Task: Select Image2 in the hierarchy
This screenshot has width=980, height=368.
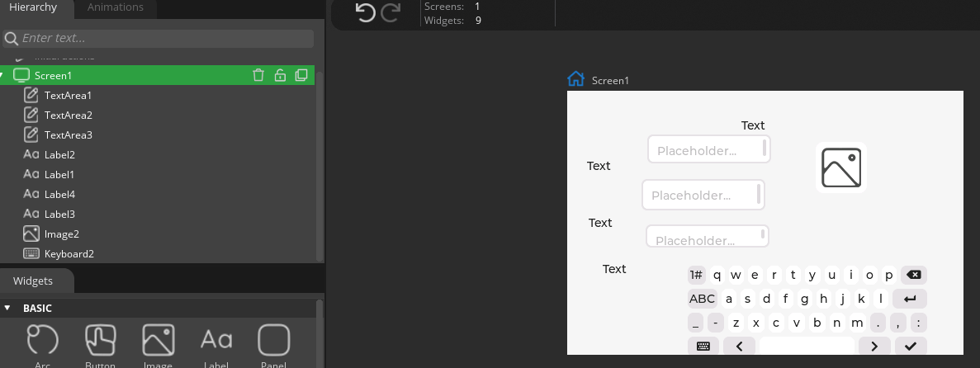Action: coord(61,234)
